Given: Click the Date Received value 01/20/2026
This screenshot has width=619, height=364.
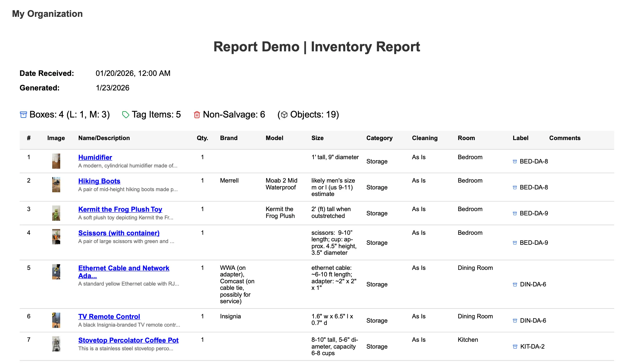Looking at the screenshot, I should coord(133,73).
